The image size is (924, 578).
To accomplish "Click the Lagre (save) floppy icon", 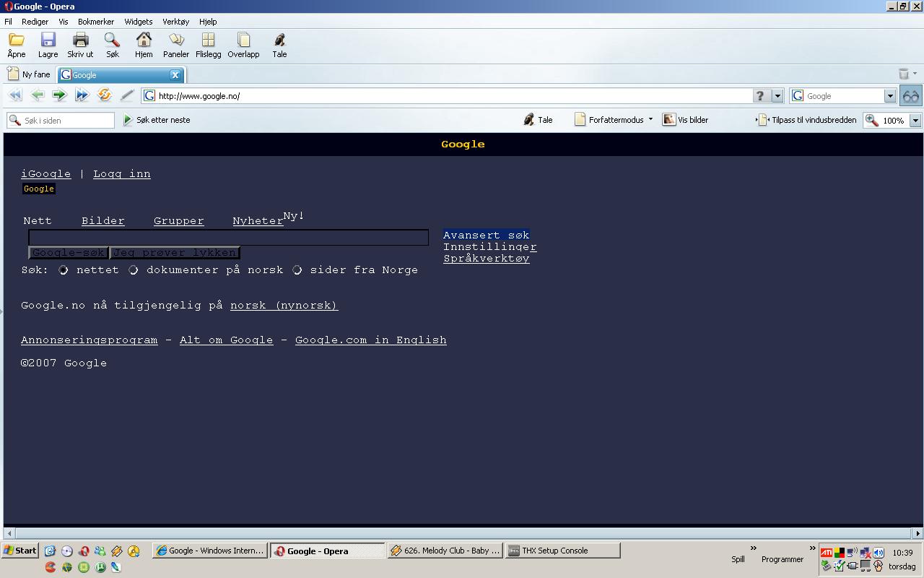I will coord(48,40).
